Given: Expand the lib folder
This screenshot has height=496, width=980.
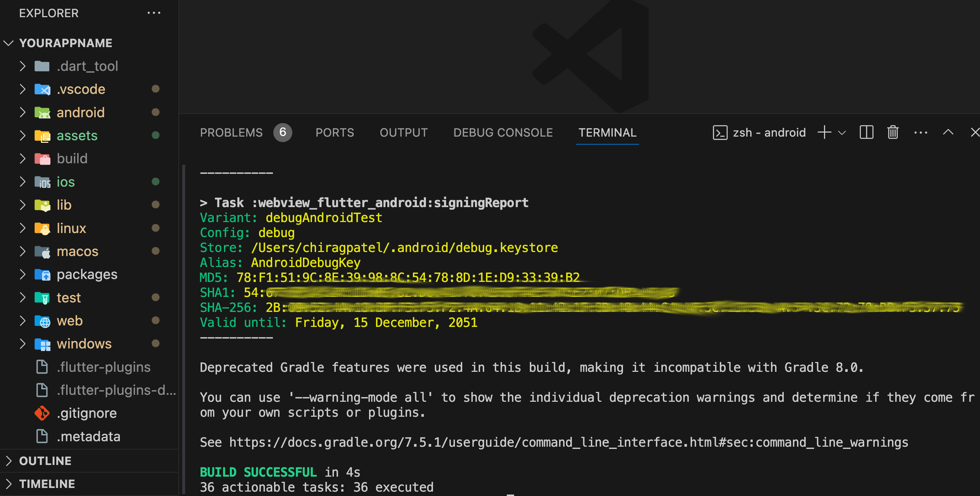Looking at the screenshot, I should click(64, 205).
